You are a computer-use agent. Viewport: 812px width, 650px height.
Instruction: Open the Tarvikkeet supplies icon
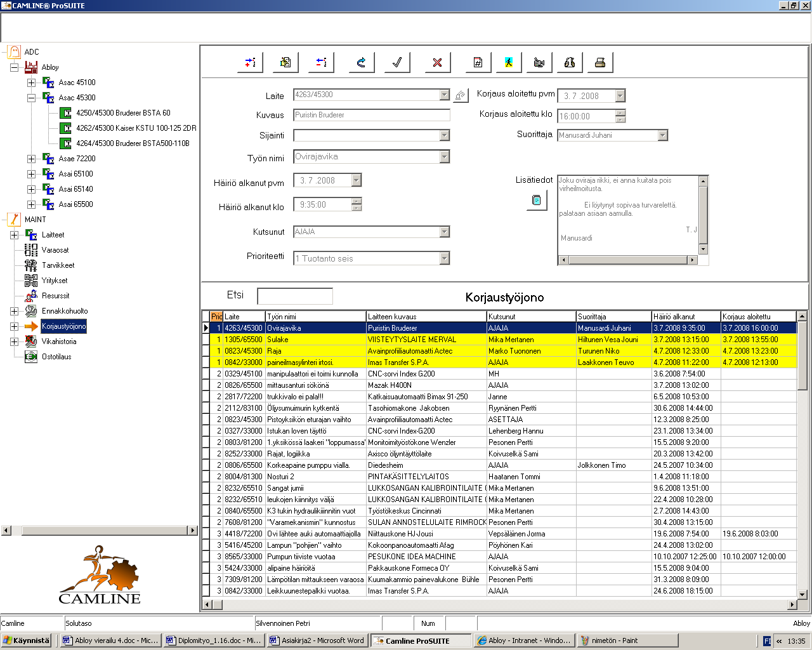pyautogui.click(x=31, y=265)
